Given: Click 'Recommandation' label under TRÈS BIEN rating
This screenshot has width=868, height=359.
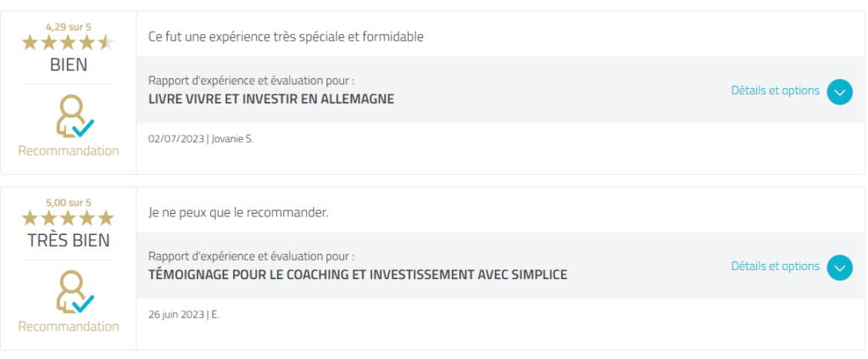Looking at the screenshot, I should click(x=69, y=327).
